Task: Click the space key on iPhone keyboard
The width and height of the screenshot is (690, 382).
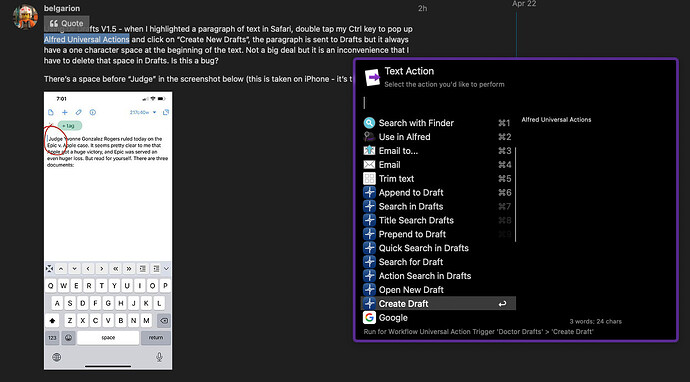Action: tap(108, 338)
